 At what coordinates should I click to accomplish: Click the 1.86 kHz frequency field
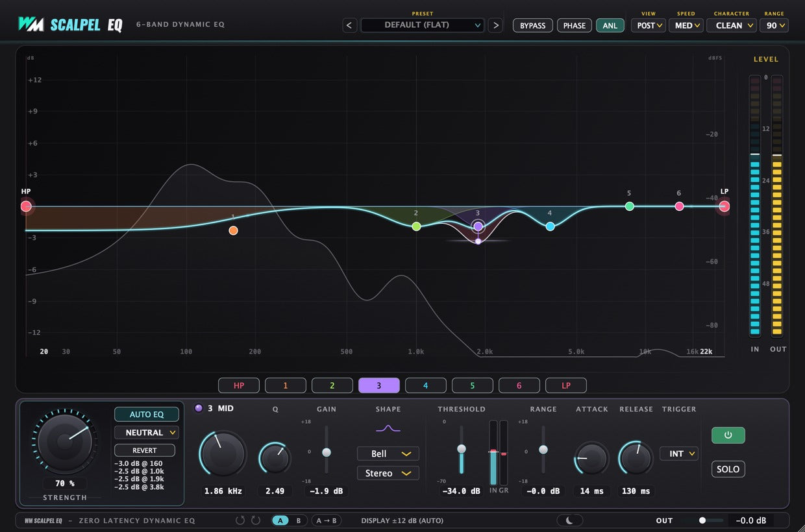tap(223, 491)
